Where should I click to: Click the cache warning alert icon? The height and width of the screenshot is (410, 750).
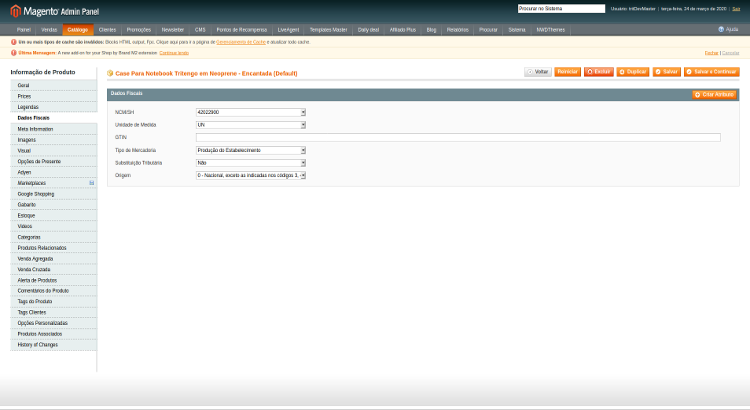coord(13,42)
